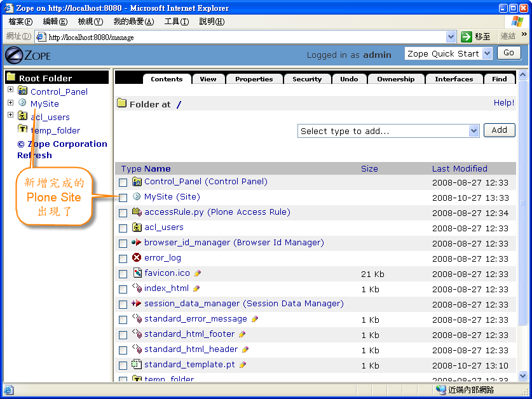Open the address bar history dropdown
This screenshot has height=399, width=532.
tap(451, 37)
